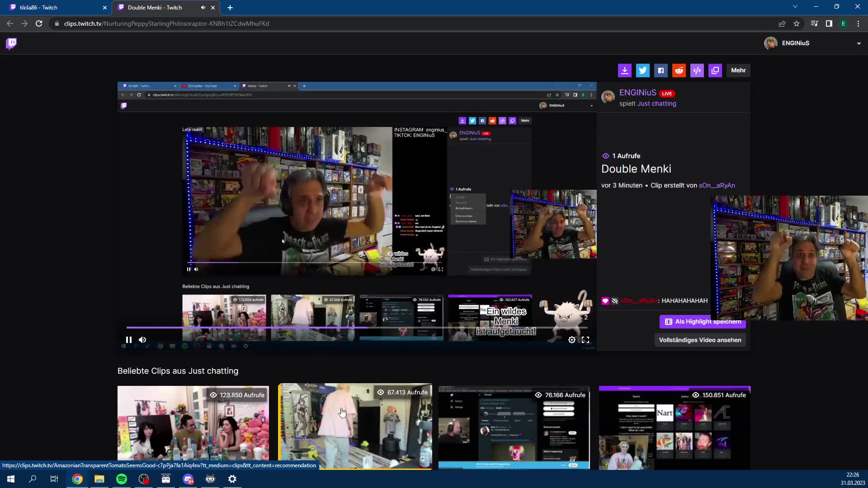The width and height of the screenshot is (868, 488).
Task: Open the ENGINiuS profile avatar in header
Action: (770, 43)
